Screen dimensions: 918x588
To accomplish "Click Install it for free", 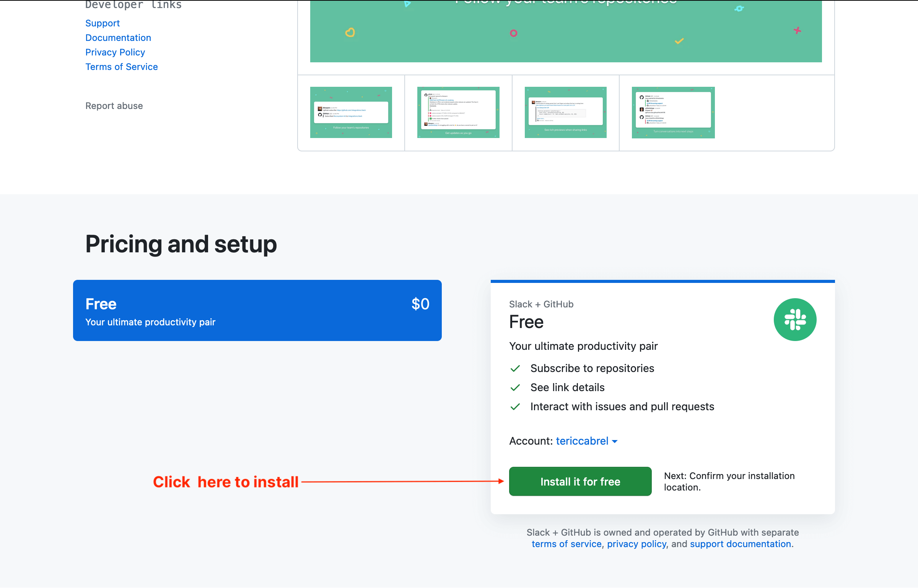I will pyautogui.click(x=580, y=481).
